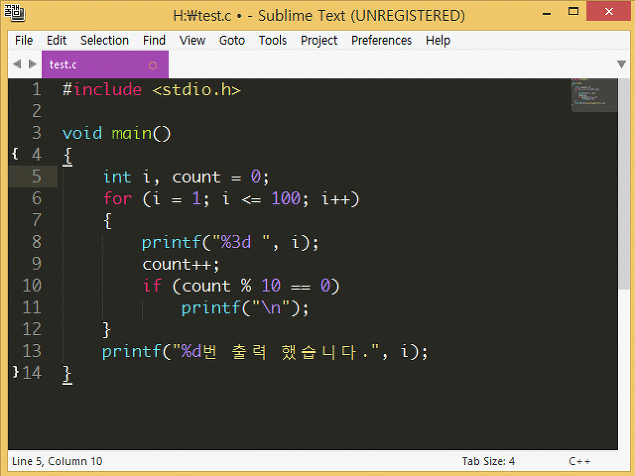This screenshot has height=476, width=635.
Task: Click the printf("%3d ", i); line
Action: (230, 243)
